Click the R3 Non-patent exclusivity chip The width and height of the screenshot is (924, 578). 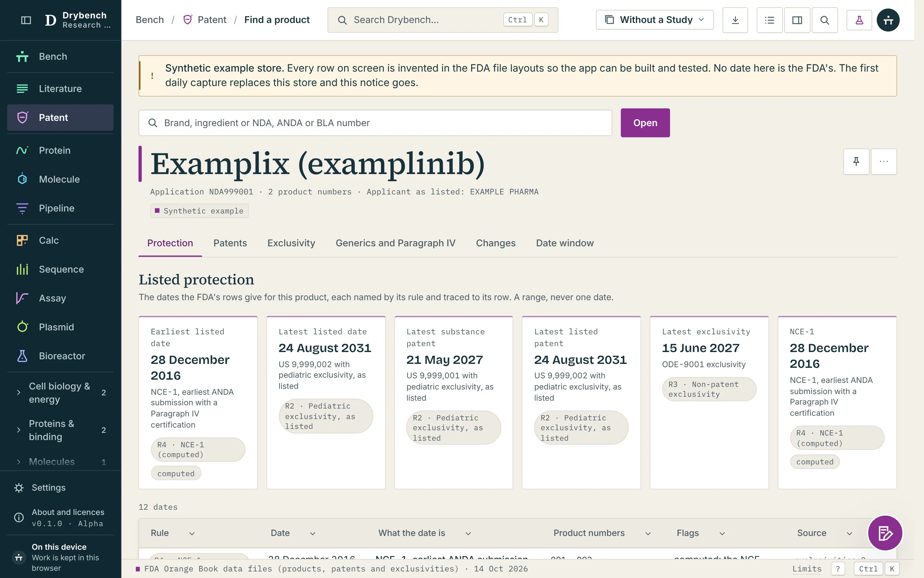click(709, 389)
